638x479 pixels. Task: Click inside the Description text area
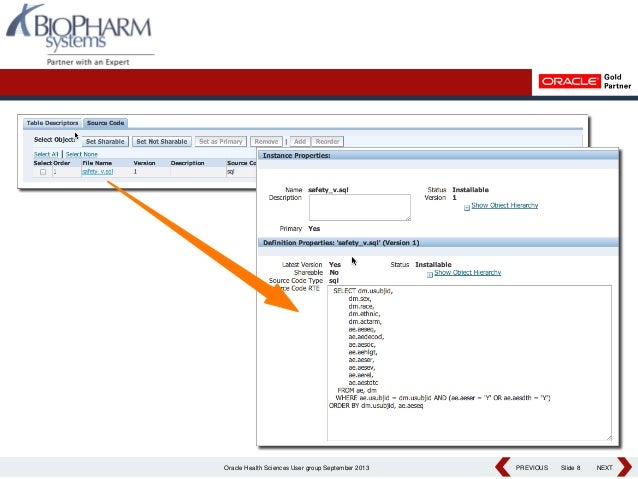pos(360,208)
